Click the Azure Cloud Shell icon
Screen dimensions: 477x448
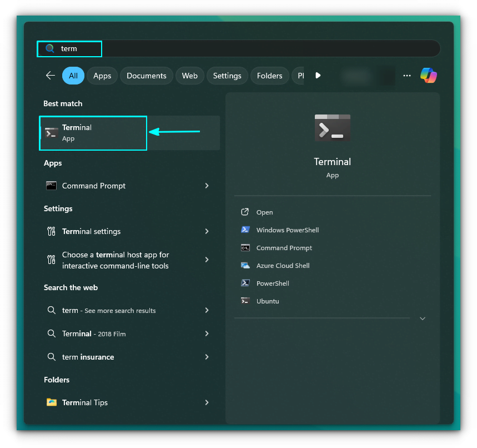click(245, 265)
